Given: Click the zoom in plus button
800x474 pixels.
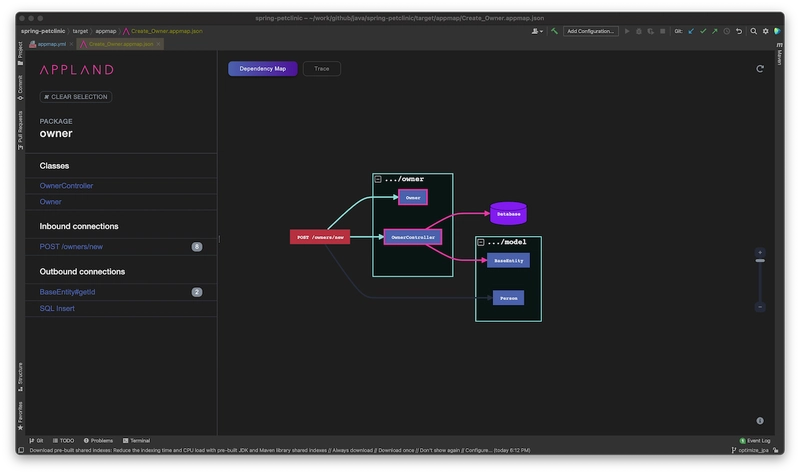Looking at the screenshot, I should pyautogui.click(x=760, y=252).
